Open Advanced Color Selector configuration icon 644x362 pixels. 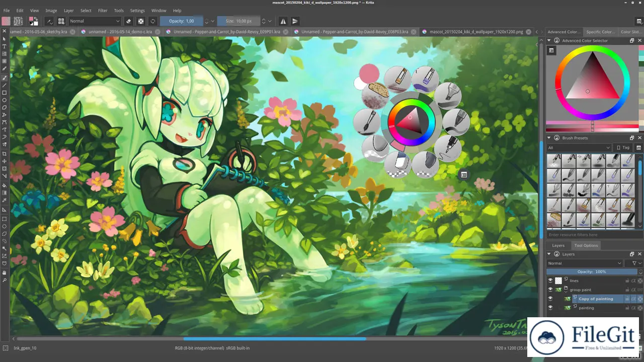pos(551,50)
